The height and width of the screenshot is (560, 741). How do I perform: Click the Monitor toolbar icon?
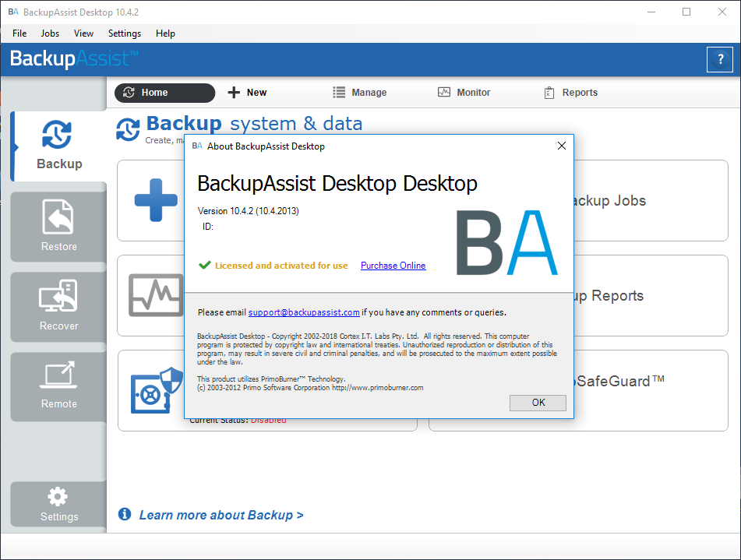pyautogui.click(x=464, y=93)
